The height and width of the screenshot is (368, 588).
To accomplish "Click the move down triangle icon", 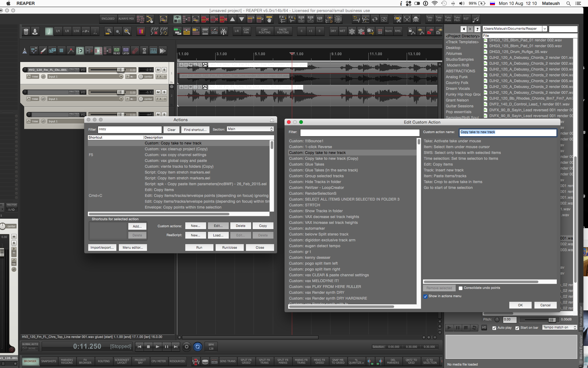I will (242, 19).
